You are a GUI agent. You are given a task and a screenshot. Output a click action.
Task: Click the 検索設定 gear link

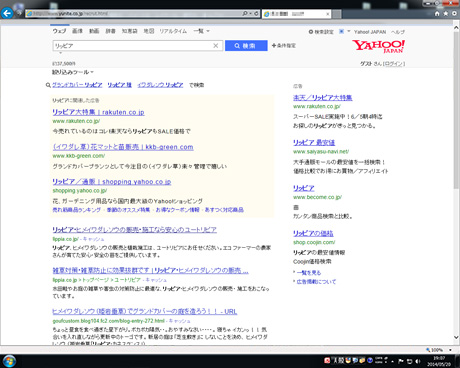(321, 32)
